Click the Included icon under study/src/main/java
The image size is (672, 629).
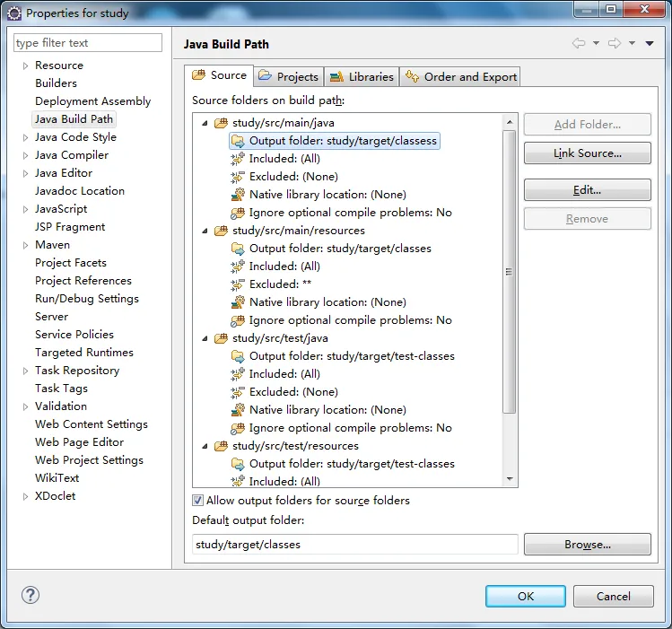click(x=238, y=159)
